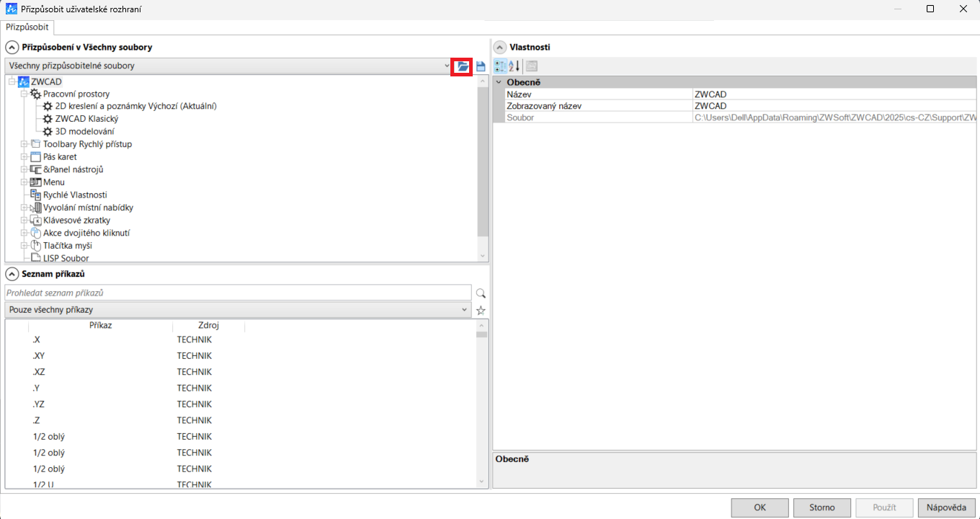This screenshot has height=519, width=980.
Task: Collapse the Vlastnosti panel
Action: [499, 48]
